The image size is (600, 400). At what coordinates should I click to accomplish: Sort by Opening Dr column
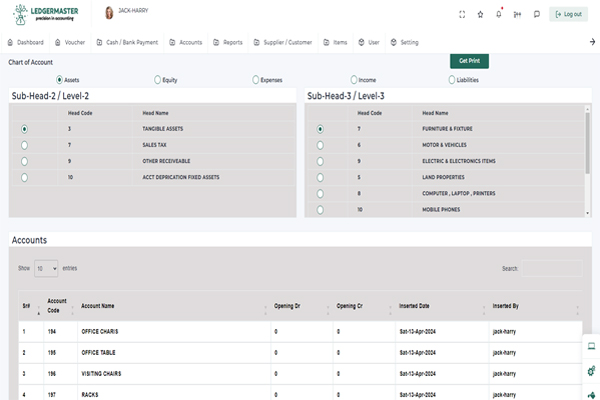pos(302,306)
